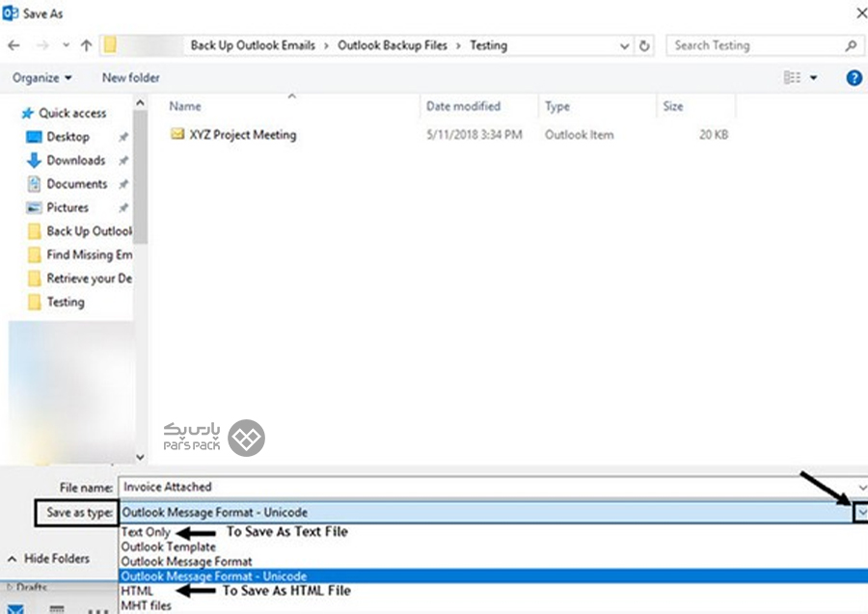868x614 pixels.
Task: Click the pin icon next to Desktop
Action: (123, 137)
